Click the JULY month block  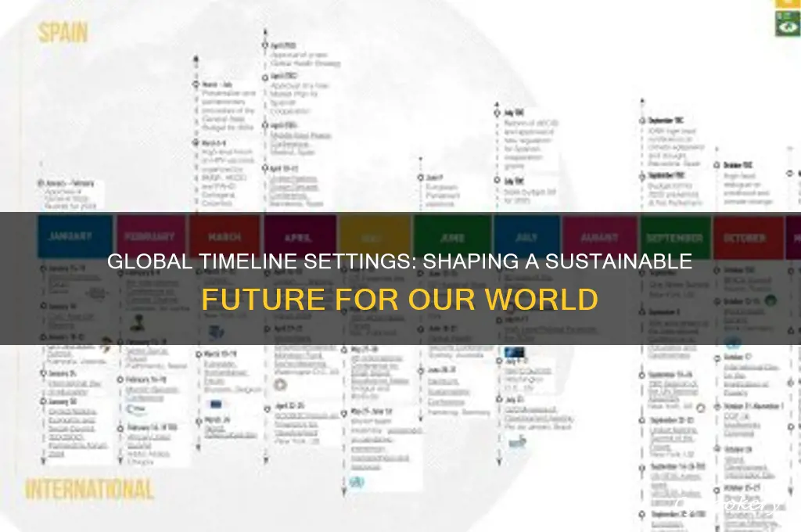(526, 236)
